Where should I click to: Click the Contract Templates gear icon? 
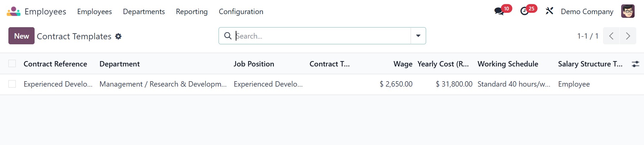coord(118,36)
